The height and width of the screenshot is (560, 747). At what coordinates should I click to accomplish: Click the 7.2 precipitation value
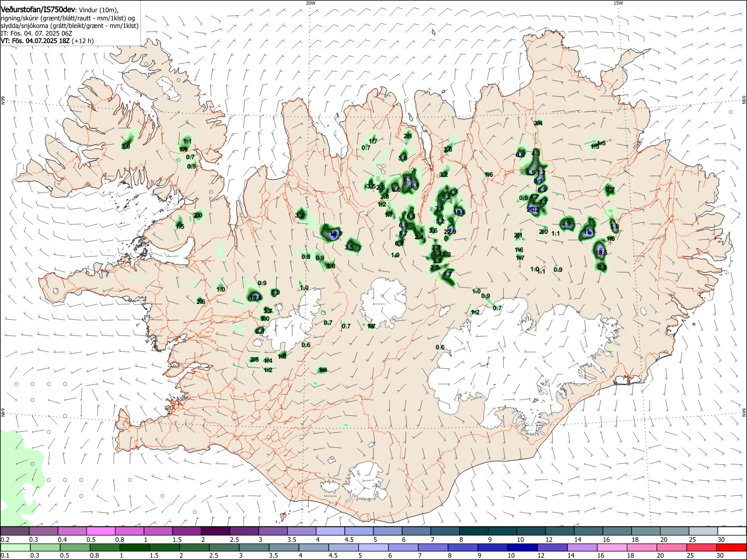pos(541,173)
